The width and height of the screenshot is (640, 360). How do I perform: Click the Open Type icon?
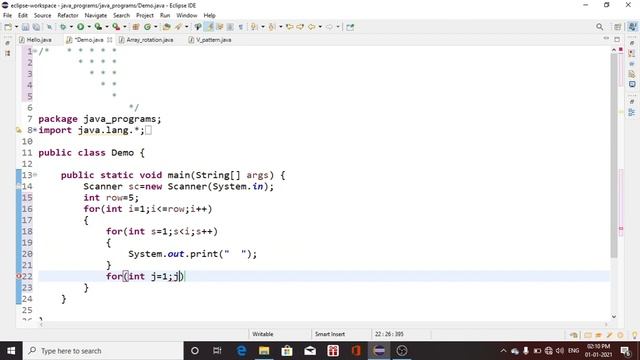167,27
